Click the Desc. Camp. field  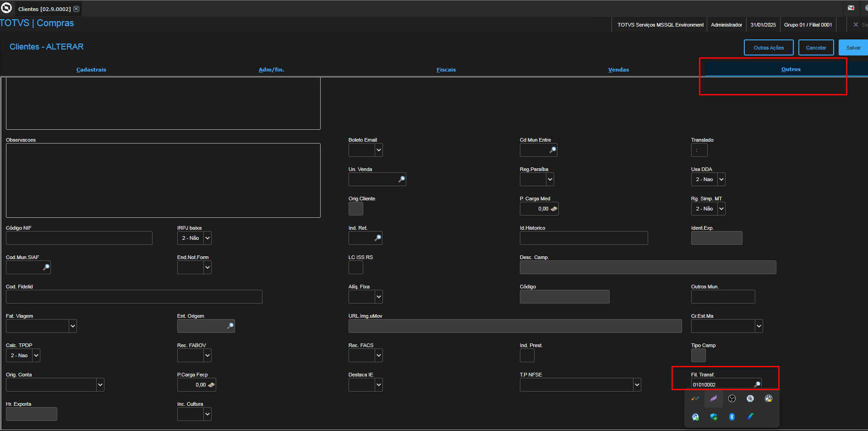pyautogui.click(x=648, y=267)
